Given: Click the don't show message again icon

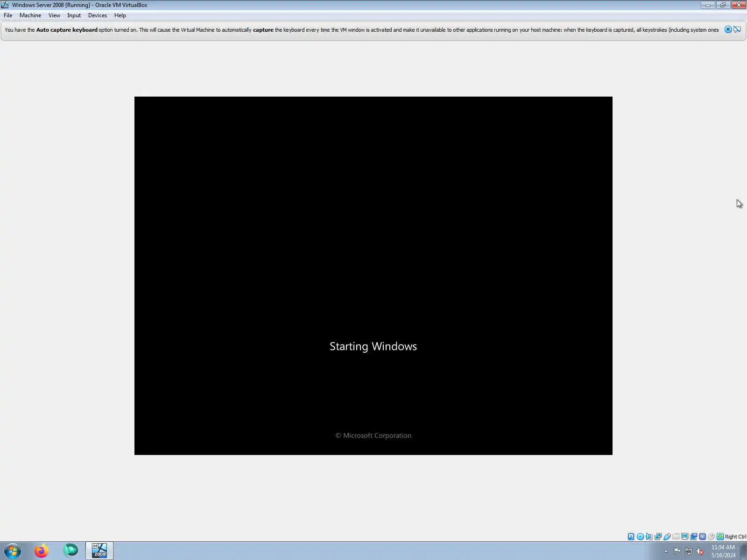Looking at the screenshot, I should point(737,29).
